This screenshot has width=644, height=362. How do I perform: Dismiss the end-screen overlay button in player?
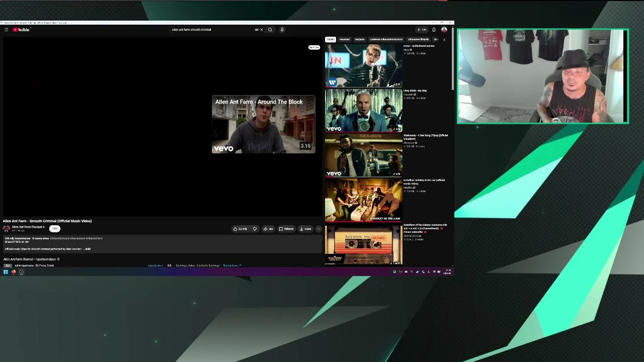click(314, 47)
